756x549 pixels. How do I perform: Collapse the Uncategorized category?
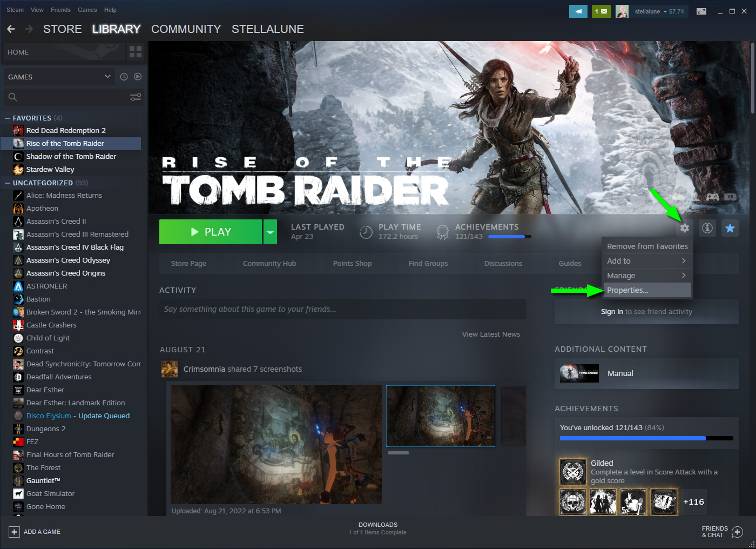click(x=8, y=183)
